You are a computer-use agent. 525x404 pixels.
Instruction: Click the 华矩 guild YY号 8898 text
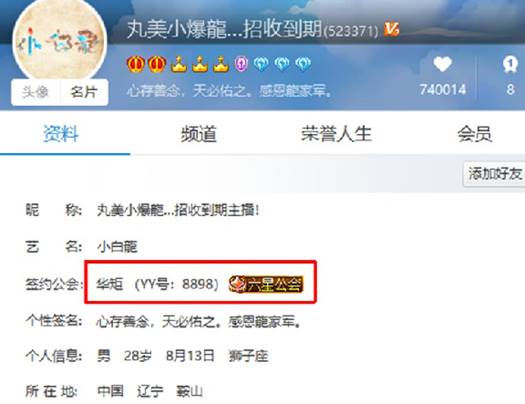pos(157,284)
